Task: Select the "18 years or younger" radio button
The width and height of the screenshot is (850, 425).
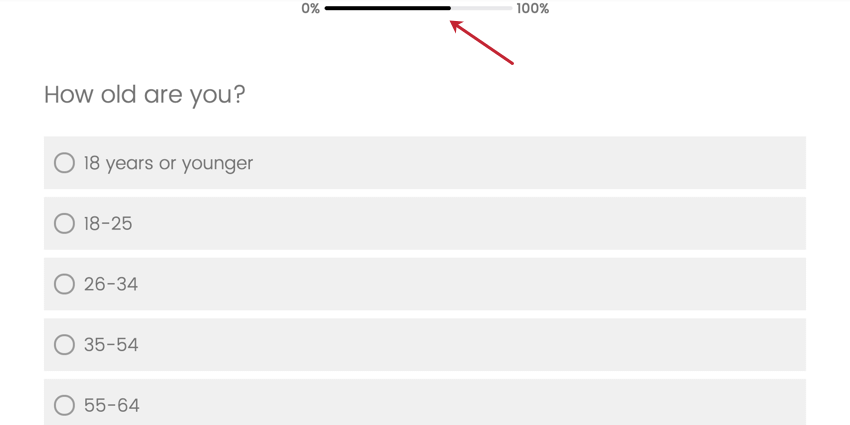Action: pyautogui.click(x=64, y=163)
